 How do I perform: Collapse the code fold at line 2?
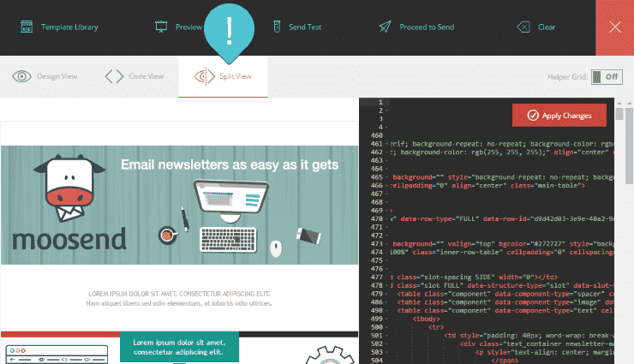pyautogui.click(x=387, y=110)
